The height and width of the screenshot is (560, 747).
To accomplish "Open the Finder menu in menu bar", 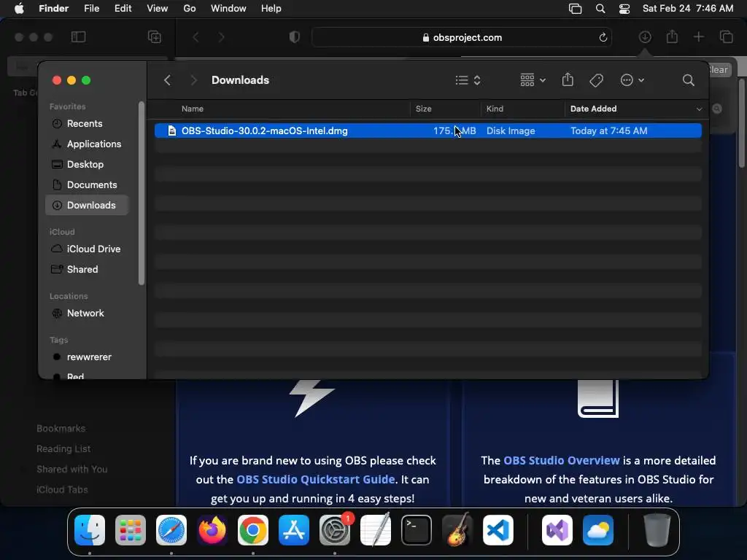I will tap(53, 9).
